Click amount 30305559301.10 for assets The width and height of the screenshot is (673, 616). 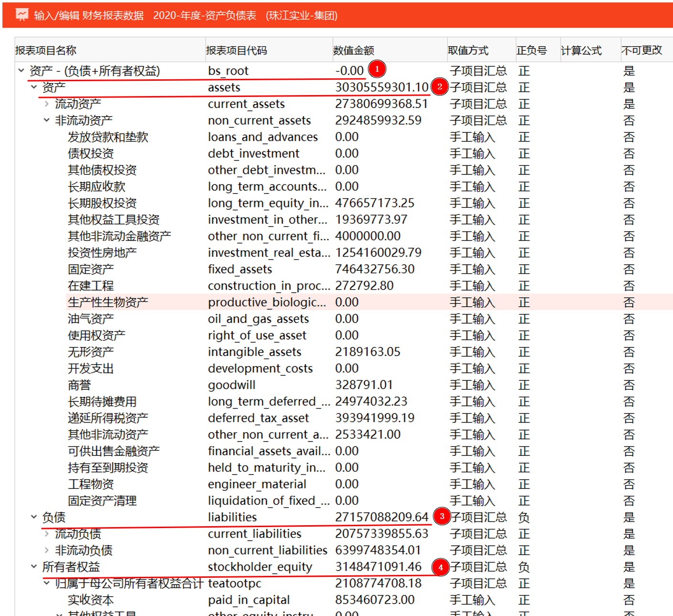[x=382, y=87]
